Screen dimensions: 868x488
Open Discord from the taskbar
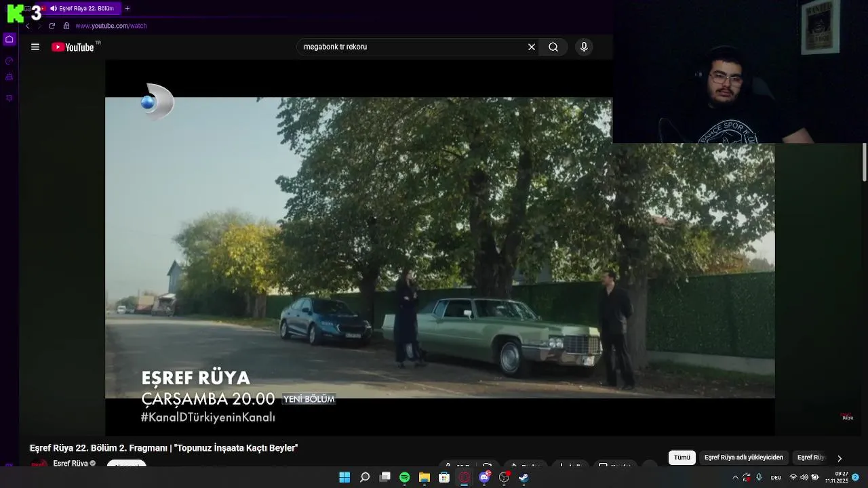484,477
